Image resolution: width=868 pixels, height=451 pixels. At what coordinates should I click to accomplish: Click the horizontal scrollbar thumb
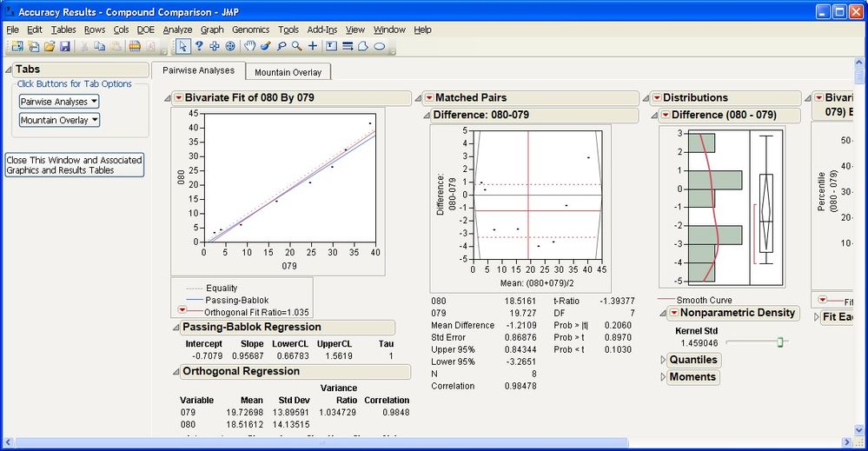pyautogui.click(x=321, y=442)
